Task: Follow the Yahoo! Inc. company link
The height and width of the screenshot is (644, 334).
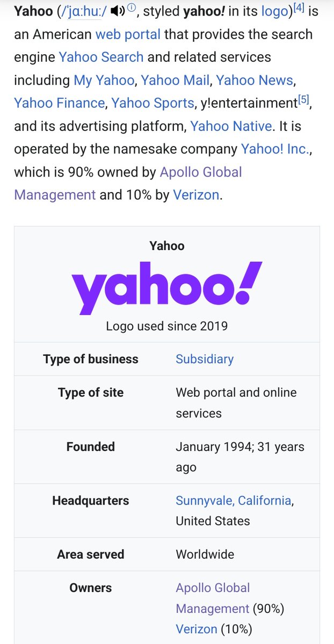Action: [275, 149]
